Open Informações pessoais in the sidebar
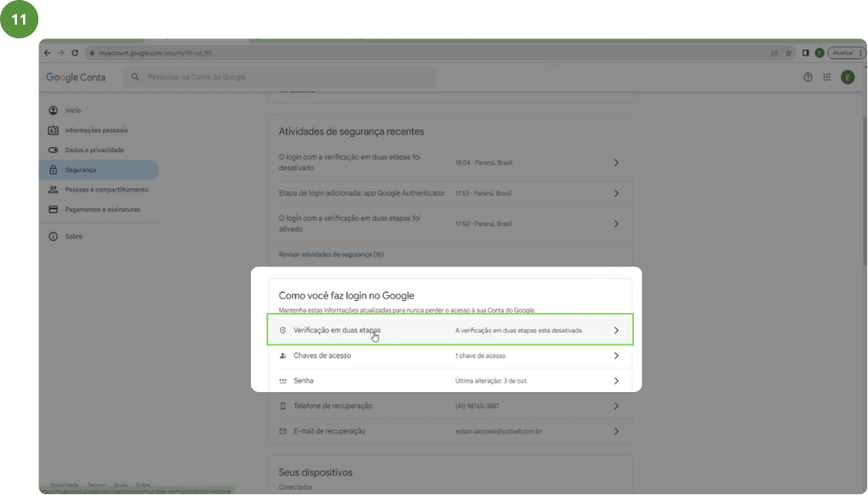Screen dimensions: 868x495 pyautogui.click(x=99, y=130)
